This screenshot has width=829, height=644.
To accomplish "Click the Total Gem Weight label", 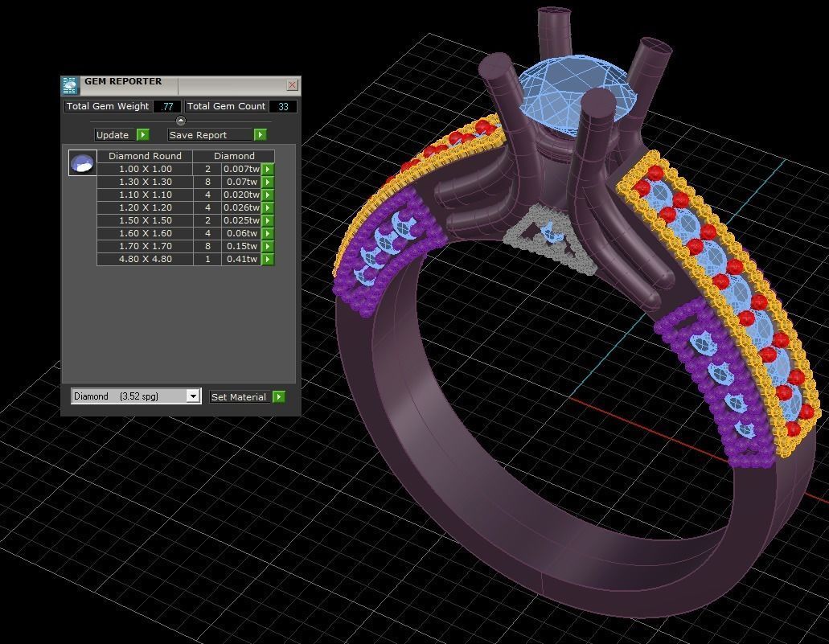I will pyautogui.click(x=108, y=106).
